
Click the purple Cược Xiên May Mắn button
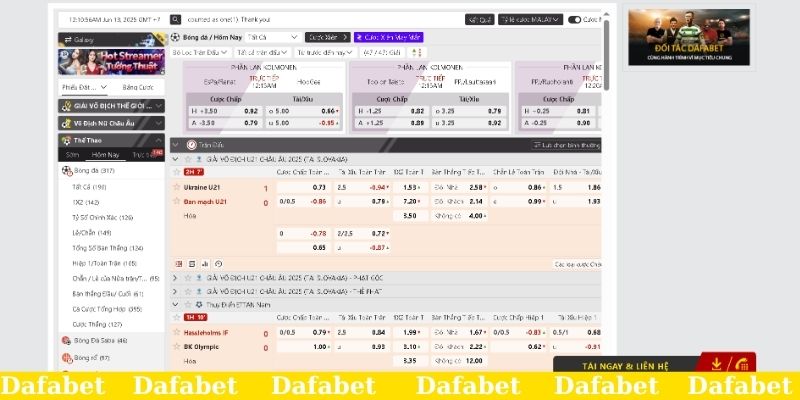(389, 37)
